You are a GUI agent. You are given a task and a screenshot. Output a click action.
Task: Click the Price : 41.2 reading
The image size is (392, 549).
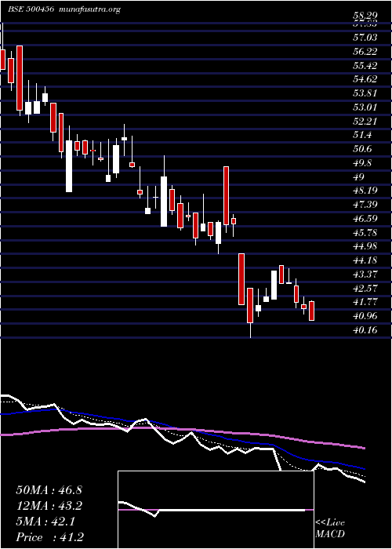(49, 537)
